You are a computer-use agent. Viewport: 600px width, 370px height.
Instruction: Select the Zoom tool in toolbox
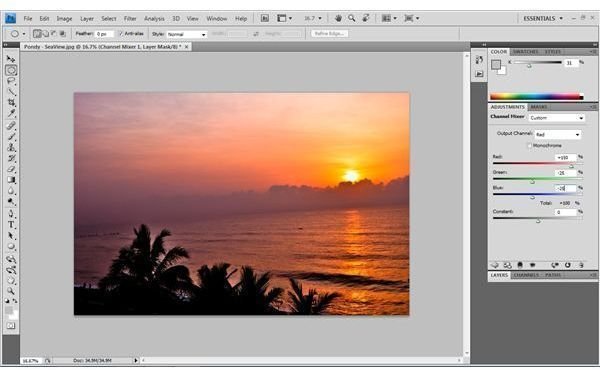pos(11,292)
